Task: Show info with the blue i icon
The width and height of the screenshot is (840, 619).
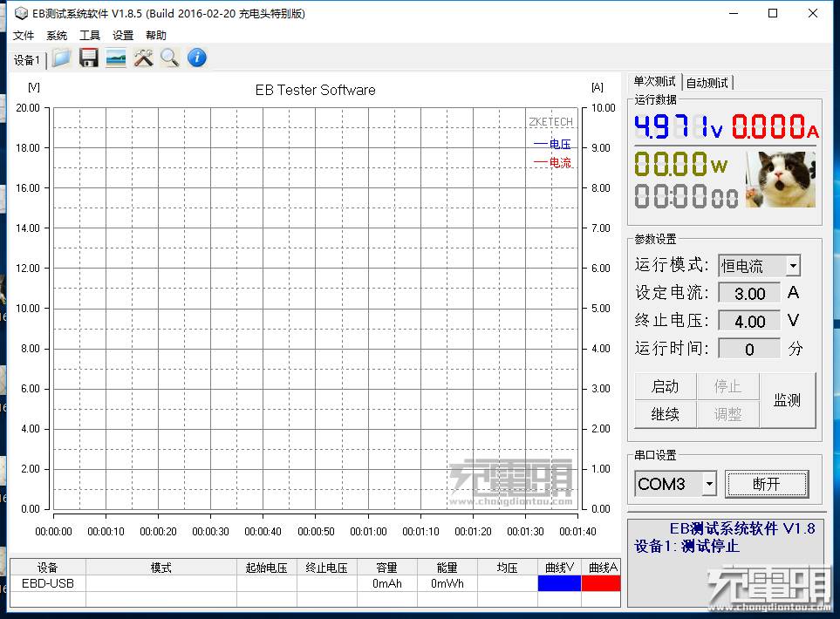Action: pos(197,58)
